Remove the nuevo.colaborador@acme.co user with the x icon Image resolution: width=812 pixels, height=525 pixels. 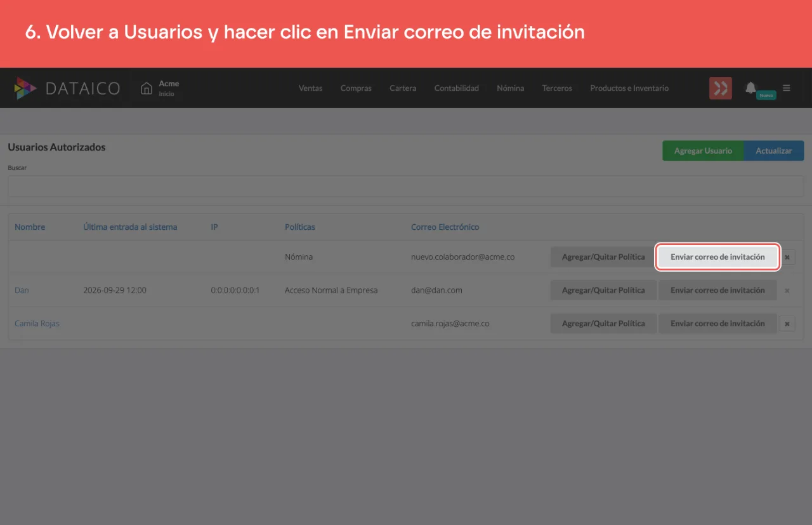[x=787, y=257]
